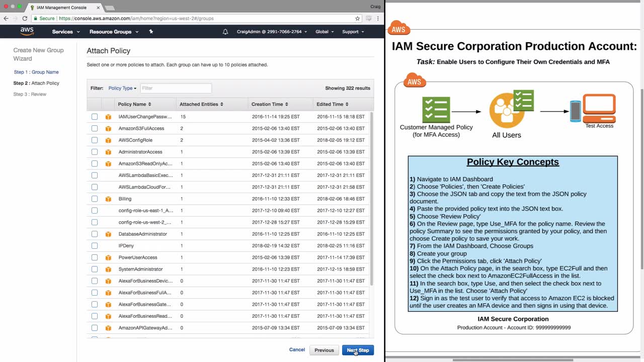644x362 pixels.
Task: Click the orange policy icon for AmazonS3ReadOnlyAc...
Action: pyautogui.click(x=108, y=164)
